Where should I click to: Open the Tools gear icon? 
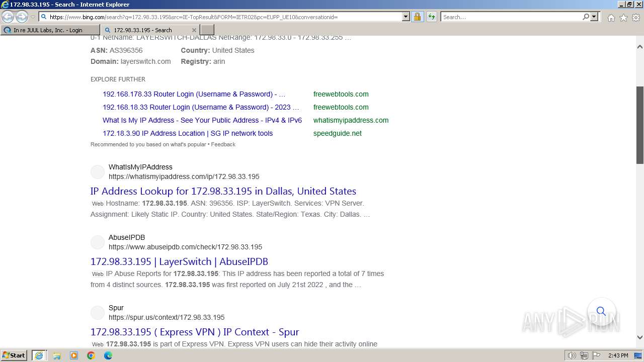[636, 18]
